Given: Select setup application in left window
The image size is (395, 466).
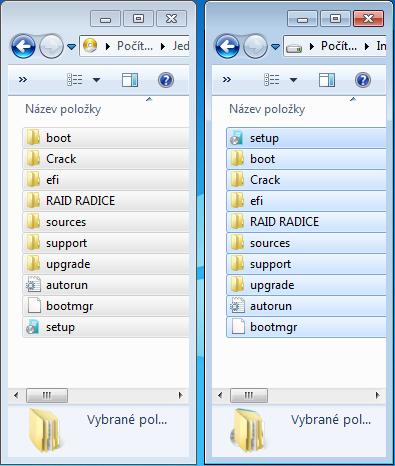Looking at the screenshot, I should pos(106,327).
